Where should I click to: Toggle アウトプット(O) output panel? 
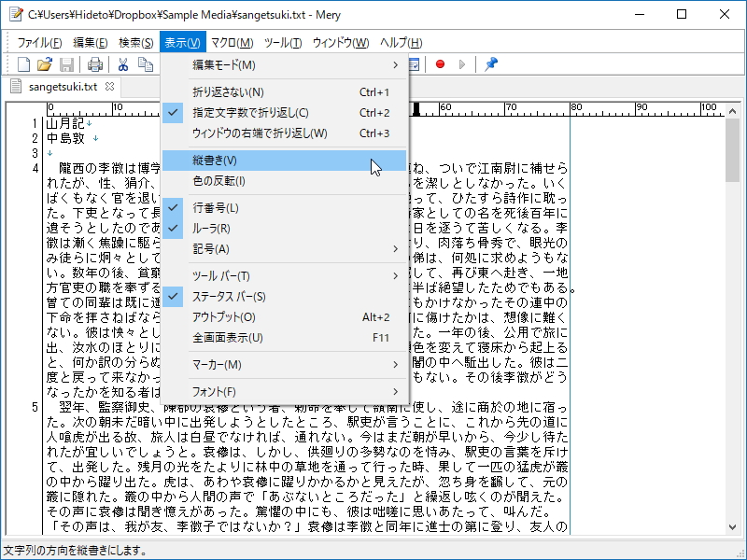[x=285, y=317]
